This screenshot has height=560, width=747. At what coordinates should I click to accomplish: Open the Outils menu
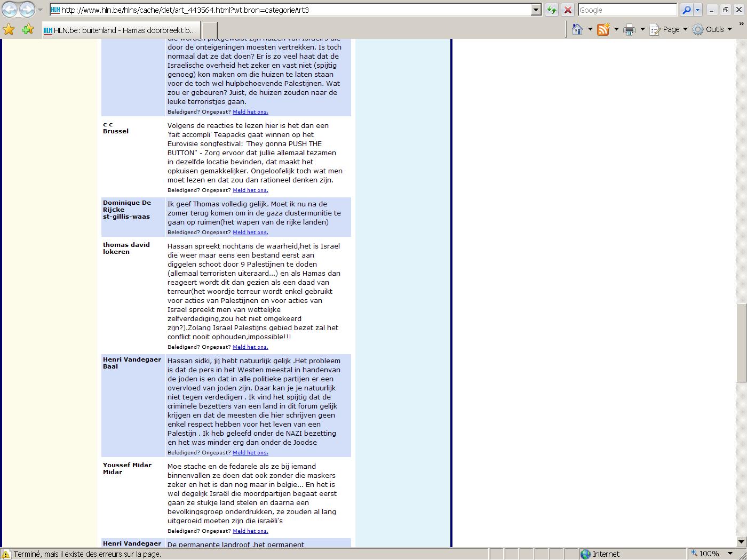pyautogui.click(x=712, y=29)
